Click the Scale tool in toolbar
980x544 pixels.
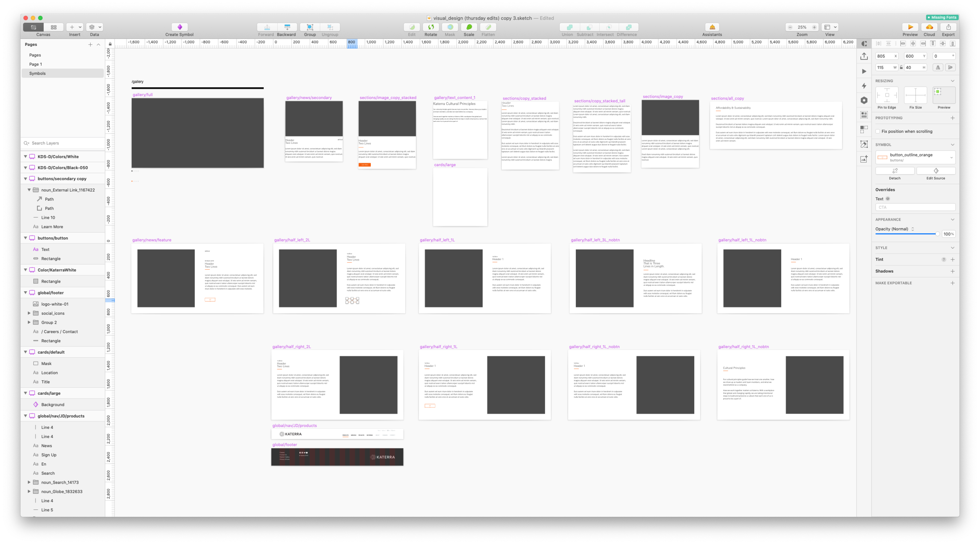click(469, 27)
